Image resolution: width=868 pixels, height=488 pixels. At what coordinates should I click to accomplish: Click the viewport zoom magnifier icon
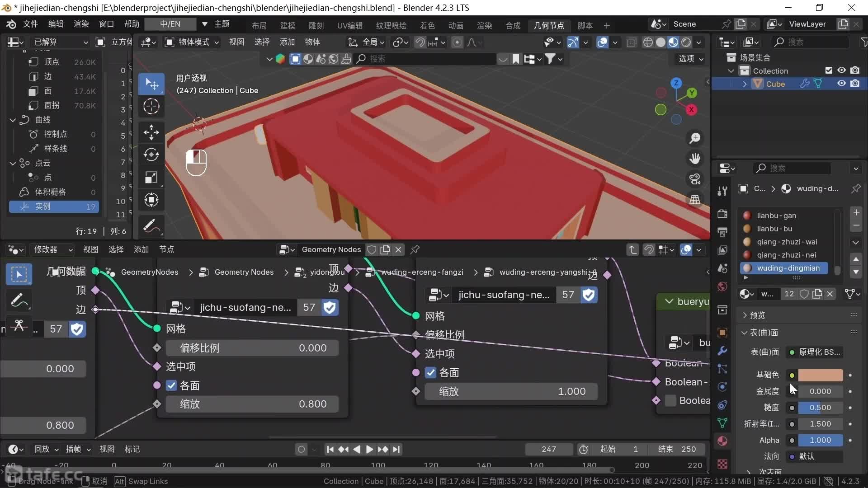coord(695,138)
